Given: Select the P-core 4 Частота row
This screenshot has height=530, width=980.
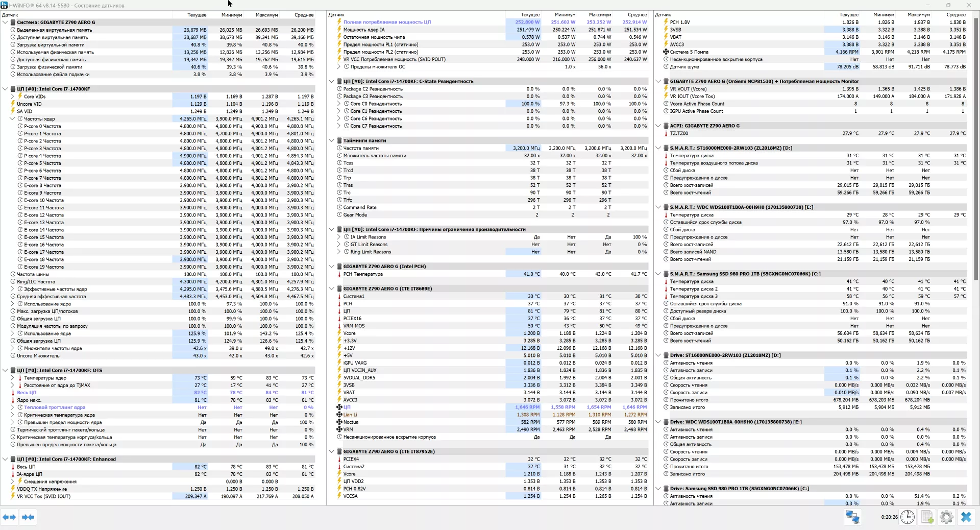Looking at the screenshot, I should [x=158, y=156].
